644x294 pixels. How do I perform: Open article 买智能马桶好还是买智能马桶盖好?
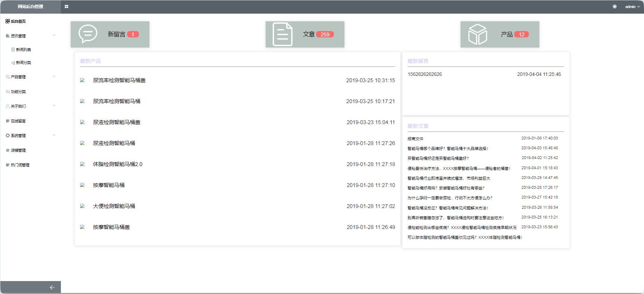[x=438, y=158]
